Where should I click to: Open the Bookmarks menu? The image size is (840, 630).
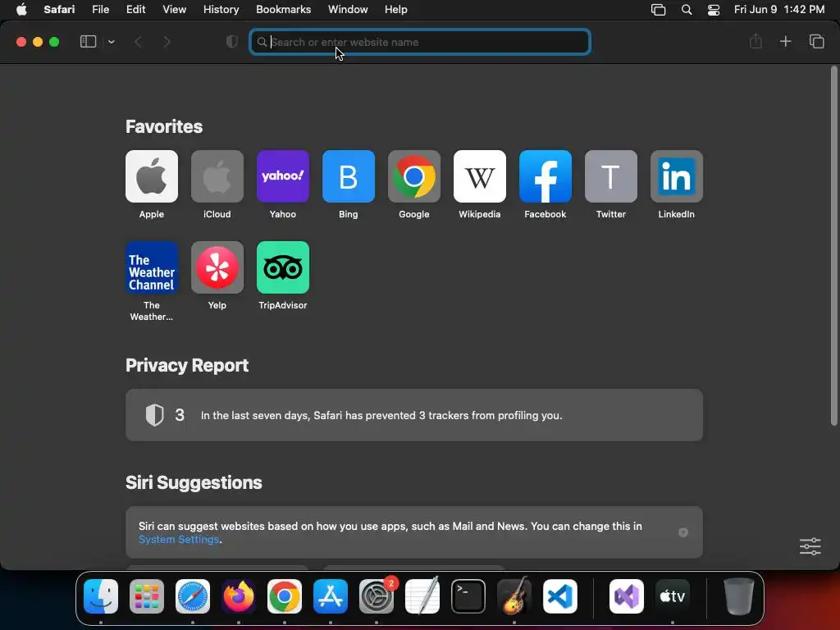coord(283,10)
